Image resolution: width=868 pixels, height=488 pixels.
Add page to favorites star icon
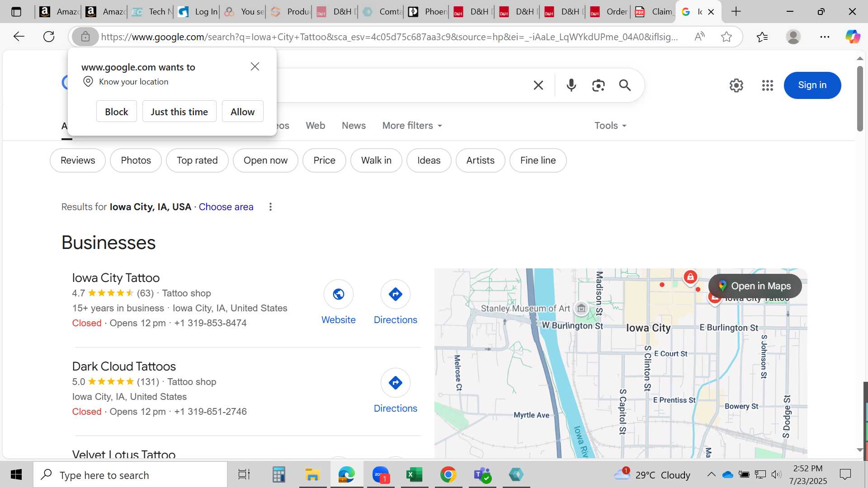[x=726, y=37]
